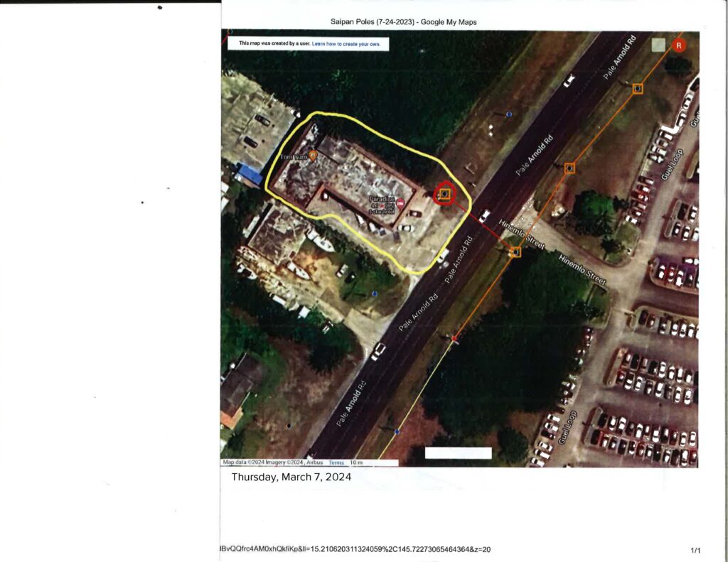Viewport: 728px width, 562px height.
Task: Select orange pole marker left of Guel Loop
Action: point(569,168)
